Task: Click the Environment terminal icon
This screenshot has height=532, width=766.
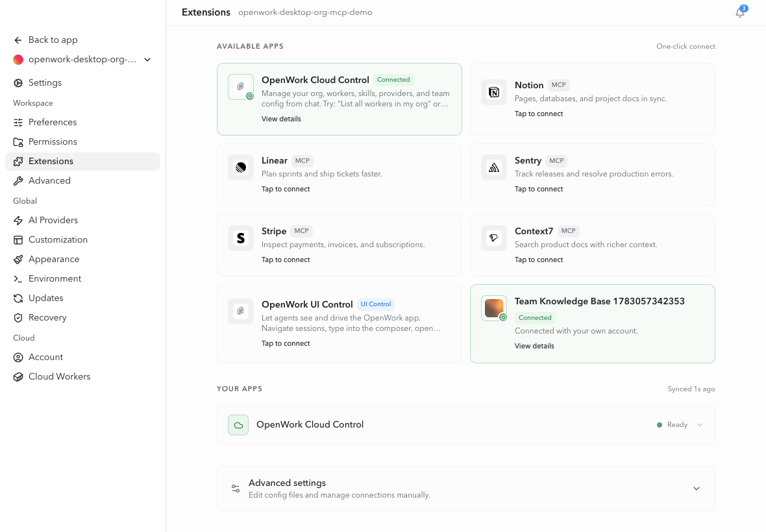Action: 18,279
